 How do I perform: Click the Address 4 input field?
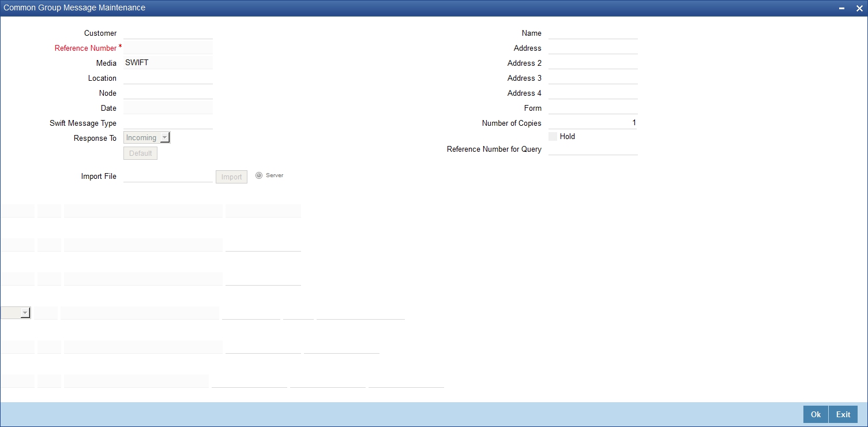tap(593, 93)
